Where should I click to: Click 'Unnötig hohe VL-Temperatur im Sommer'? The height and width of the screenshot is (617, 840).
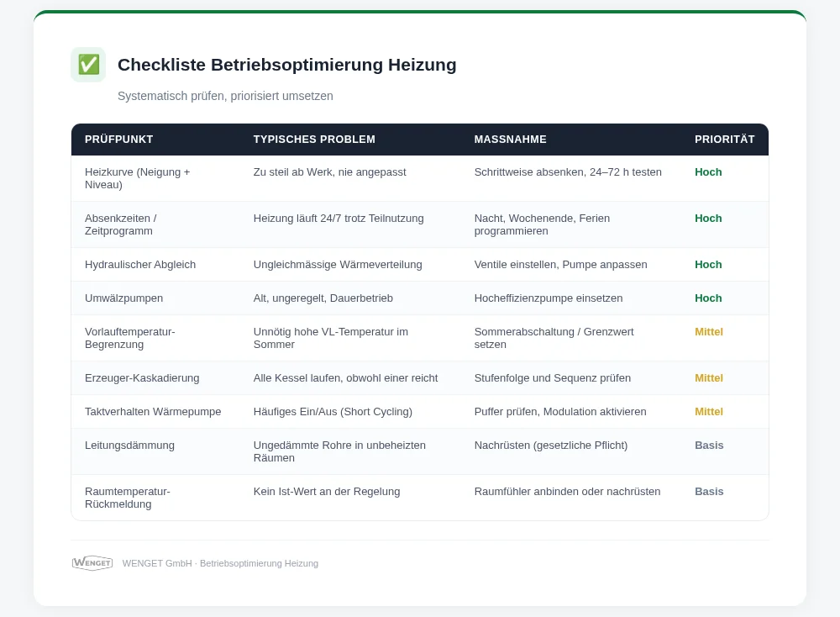330,338
